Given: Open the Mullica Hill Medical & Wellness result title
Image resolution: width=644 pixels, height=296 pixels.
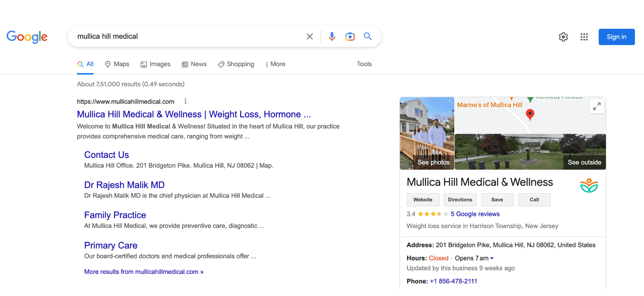Looking at the screenshot, I should click(194, 114).
